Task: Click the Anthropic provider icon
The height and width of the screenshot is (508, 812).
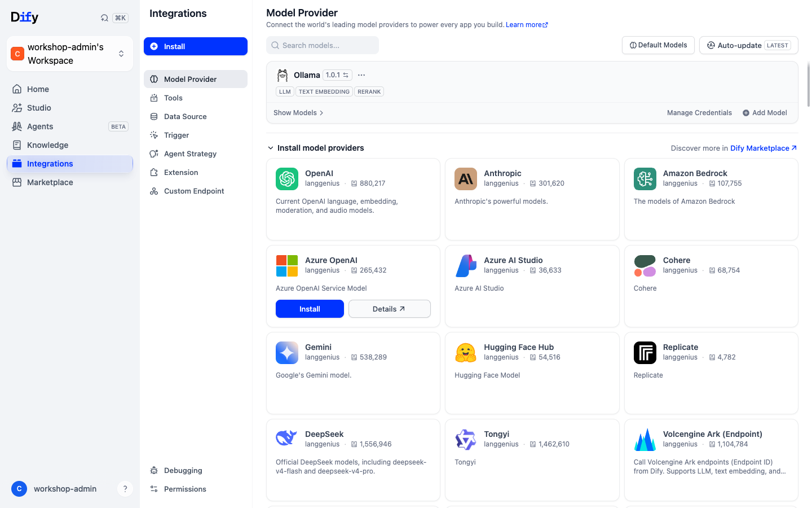Action: tap(466, 179)
